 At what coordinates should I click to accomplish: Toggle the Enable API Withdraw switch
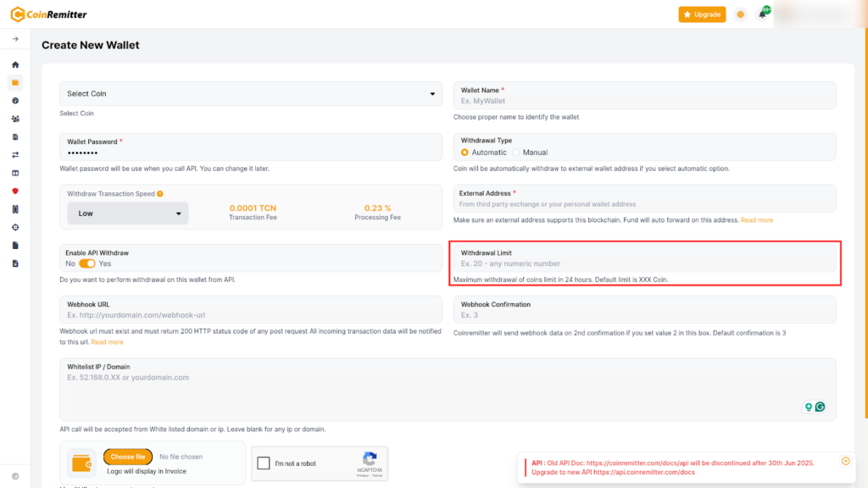(x=87, y=263)
